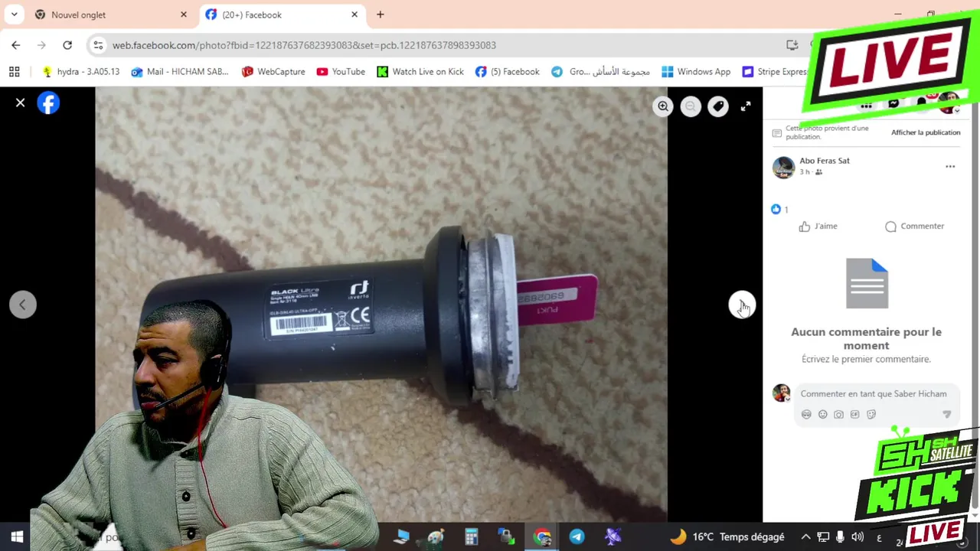980x551 pixels.
Task: Go to the next photo
Action: click(741, 305)
